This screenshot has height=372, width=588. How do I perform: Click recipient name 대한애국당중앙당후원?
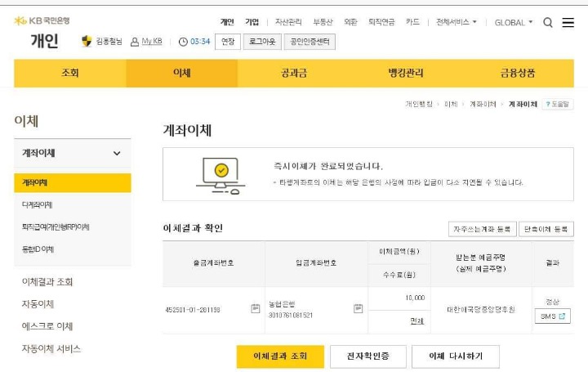(x=481, y=310)
